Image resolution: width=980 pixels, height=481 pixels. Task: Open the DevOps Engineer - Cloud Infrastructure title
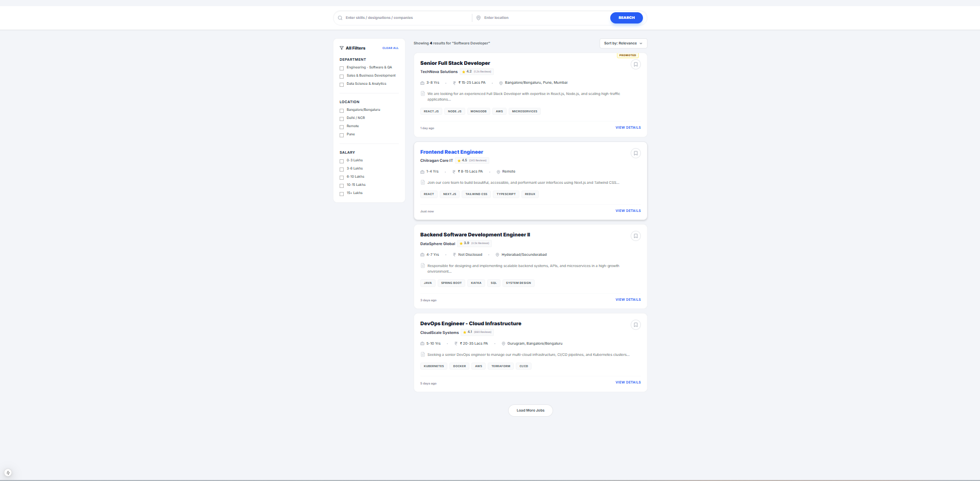(471, 324)
